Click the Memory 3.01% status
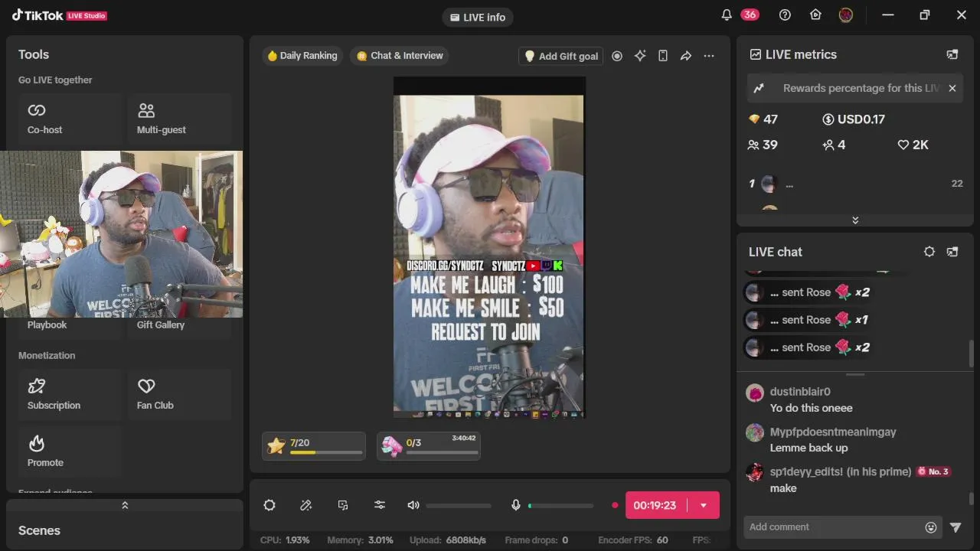The image size is (980, 551). pos(360,540)
